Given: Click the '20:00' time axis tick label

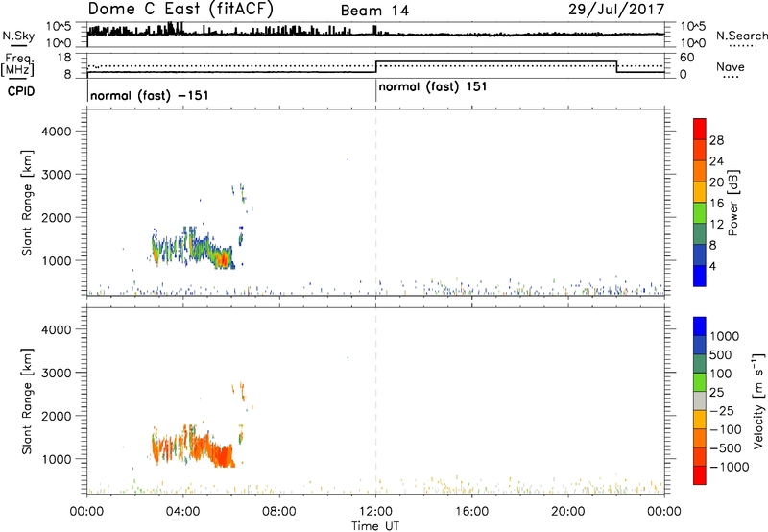Looking at the screenshot, I should tap(568, 512).
